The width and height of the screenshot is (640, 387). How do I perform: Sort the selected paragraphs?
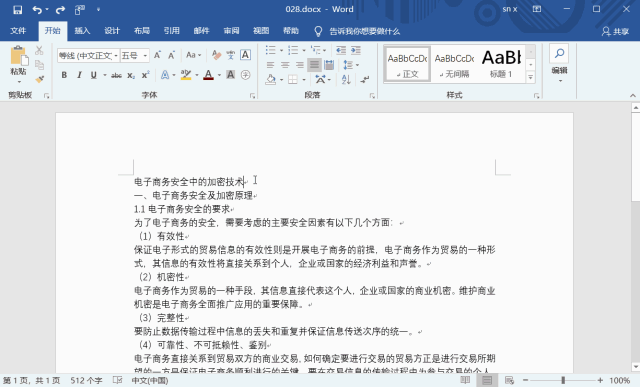click(x=346, y=80)
